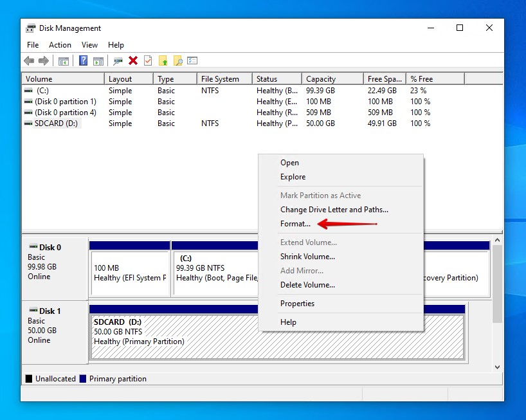Click the Properties checkmark page icon
This screenshot has height=420, width=526.
(148, 61)
